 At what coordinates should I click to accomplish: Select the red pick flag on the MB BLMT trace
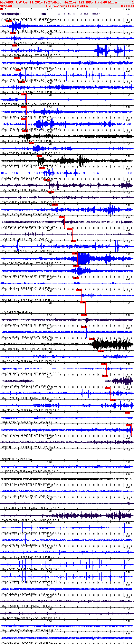pos(127,412)
